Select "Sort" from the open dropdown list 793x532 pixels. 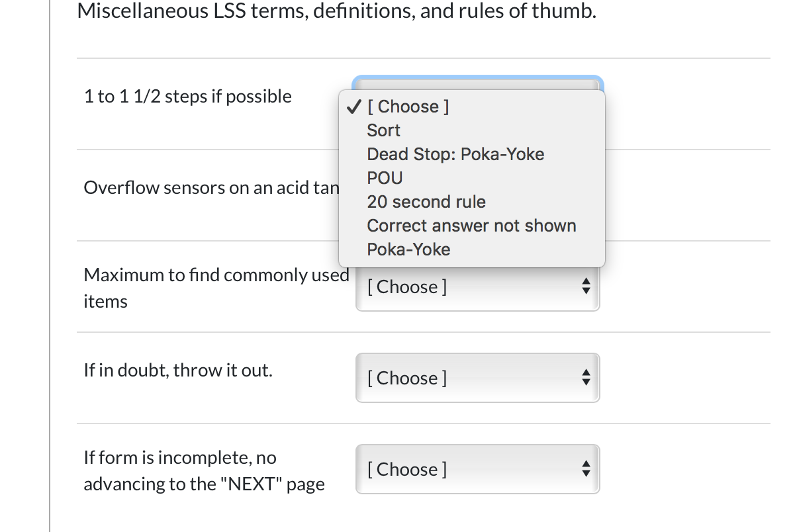383,130
